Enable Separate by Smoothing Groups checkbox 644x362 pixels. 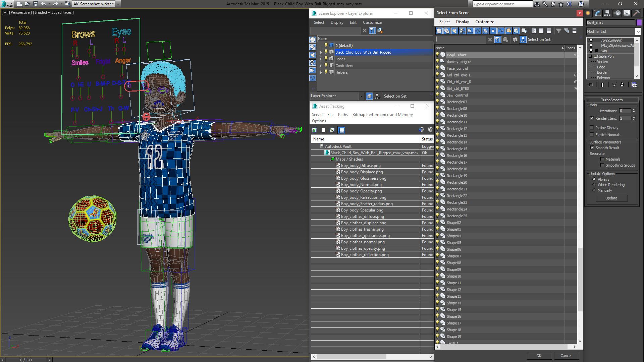(x=602, y=165)
